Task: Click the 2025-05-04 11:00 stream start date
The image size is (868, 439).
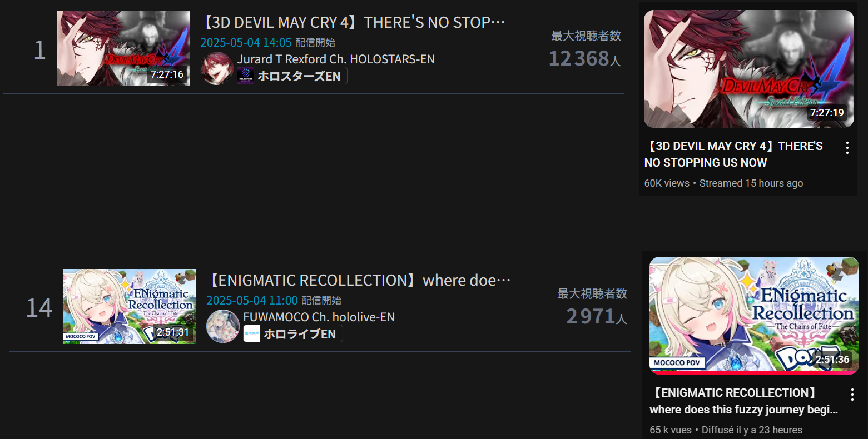Action: (x=252, y=301)
